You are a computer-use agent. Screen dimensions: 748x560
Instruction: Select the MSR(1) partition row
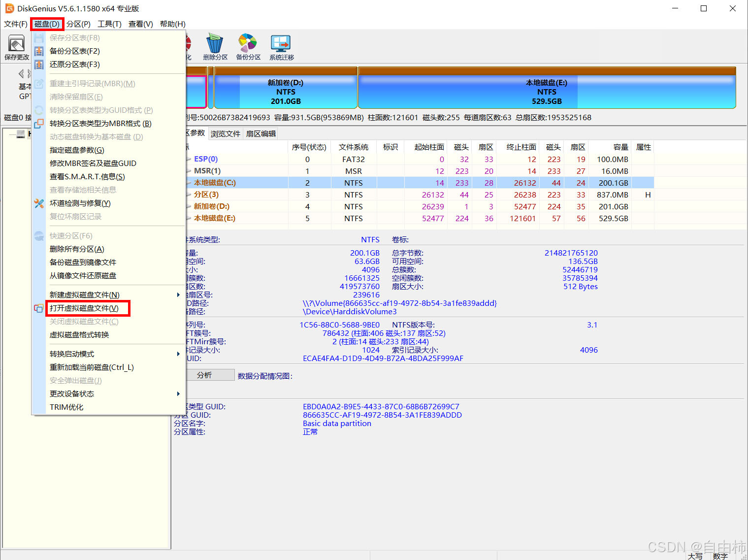click(420, 171)
